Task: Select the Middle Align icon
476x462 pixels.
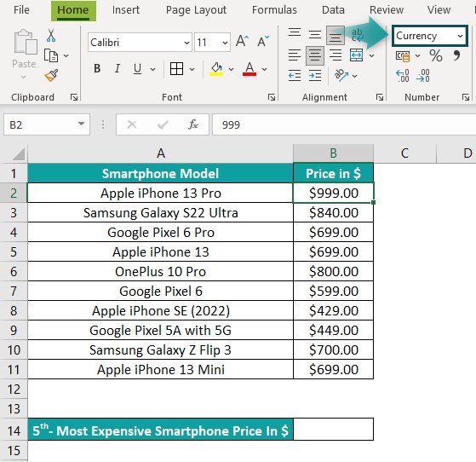Action: coord(315,34)
